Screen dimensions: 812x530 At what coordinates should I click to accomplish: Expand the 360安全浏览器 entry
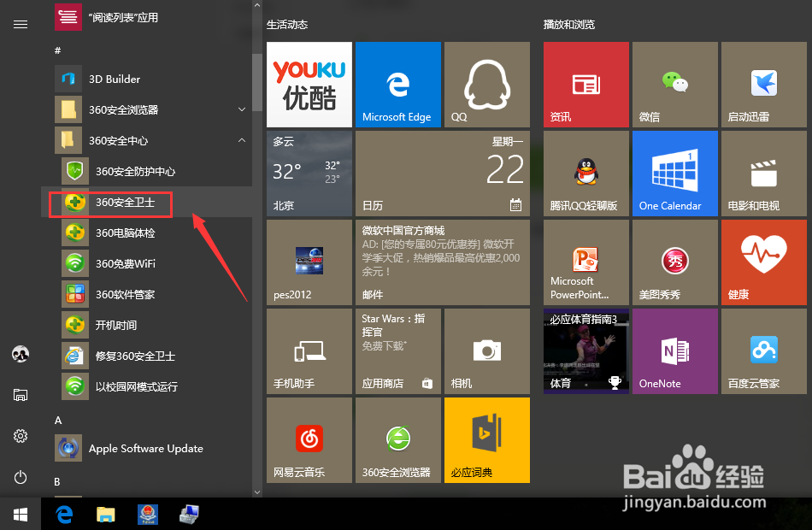pyautogui.click(x=242, y=109)
